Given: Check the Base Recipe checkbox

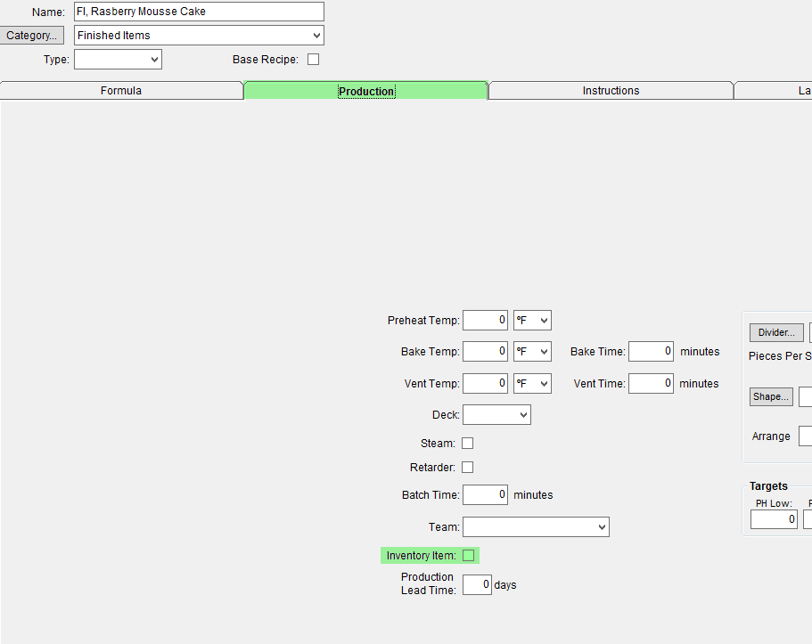Looking at the screenshot, I should [313, 60].
